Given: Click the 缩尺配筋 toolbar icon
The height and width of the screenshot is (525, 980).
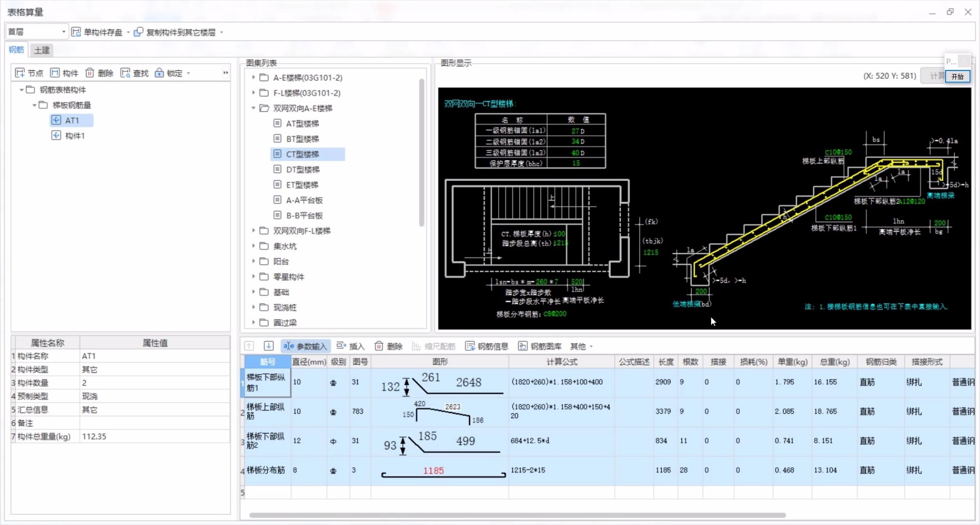Looking at the screenshot, I should (416, 346).
